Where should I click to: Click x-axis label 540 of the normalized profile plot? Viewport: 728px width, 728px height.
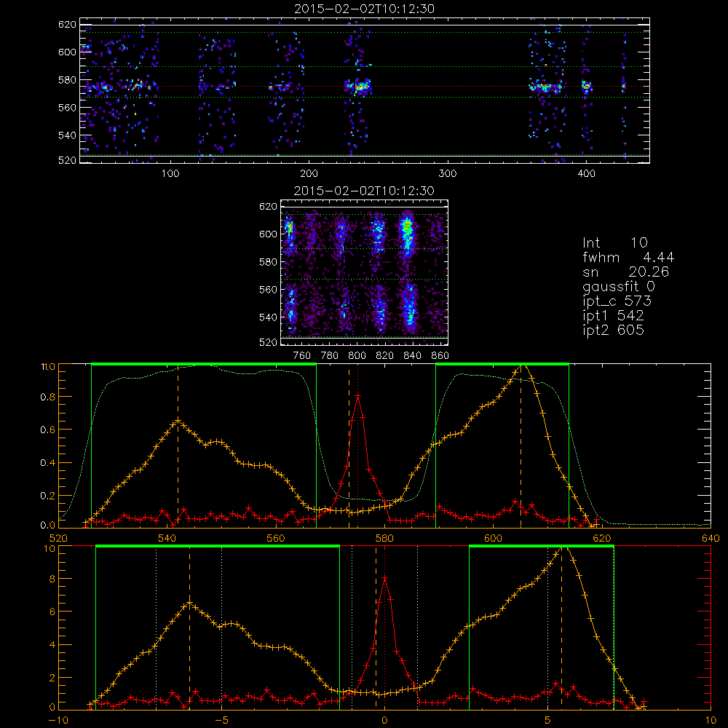pos(167,539)
